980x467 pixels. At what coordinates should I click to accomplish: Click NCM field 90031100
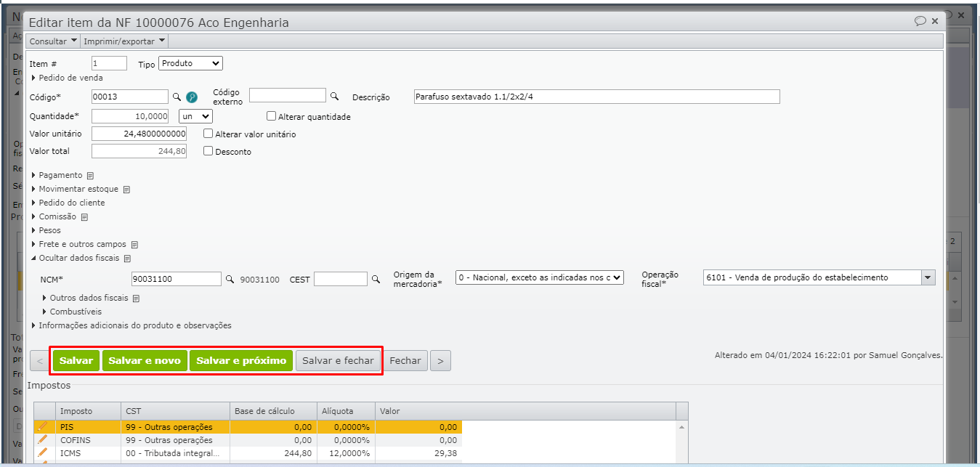pyautogui.click(x=177, y=279)
